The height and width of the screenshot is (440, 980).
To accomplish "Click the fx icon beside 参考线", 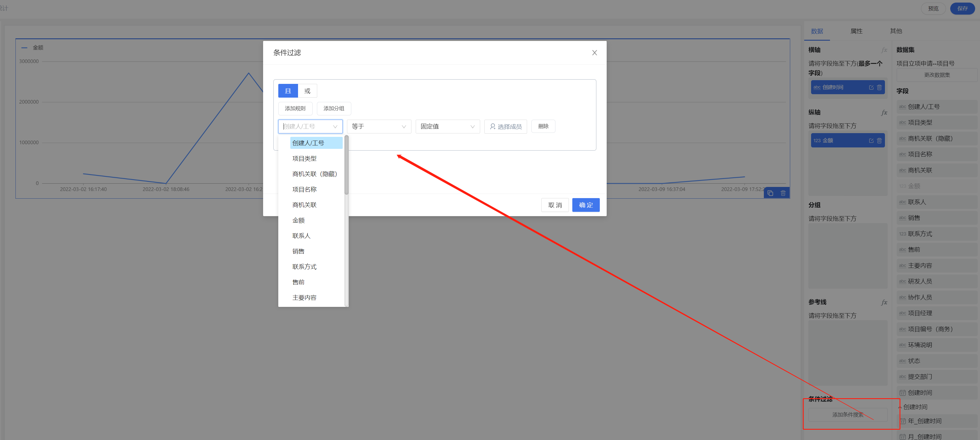I will [884, 302].
